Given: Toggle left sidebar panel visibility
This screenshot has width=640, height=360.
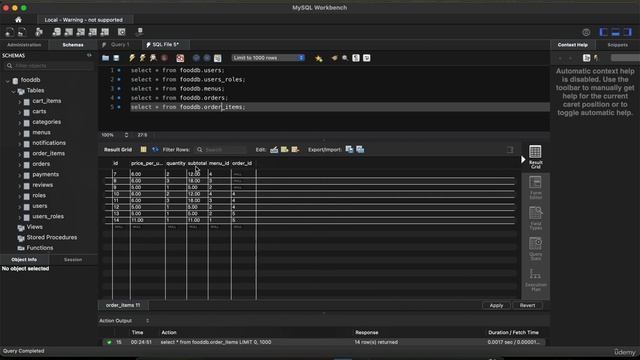Looking at the screenshot, I should pos(604,32).
